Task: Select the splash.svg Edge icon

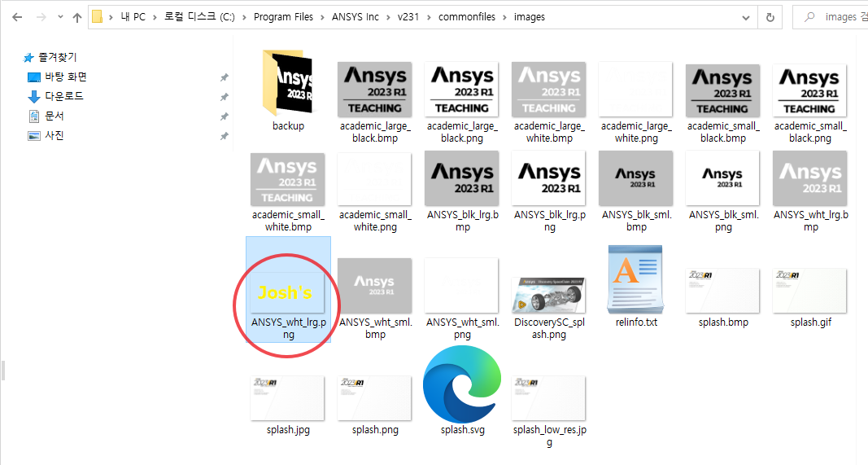Action: 462,384
